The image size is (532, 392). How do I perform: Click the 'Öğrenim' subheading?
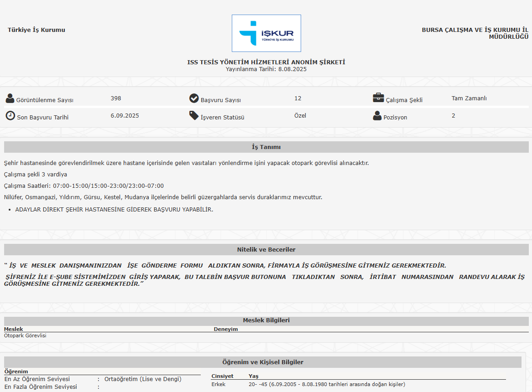coord(16,371)
